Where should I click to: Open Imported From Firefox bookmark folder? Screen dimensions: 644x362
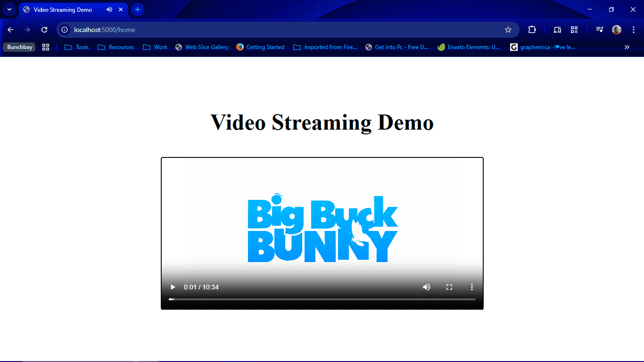point(325,47)
